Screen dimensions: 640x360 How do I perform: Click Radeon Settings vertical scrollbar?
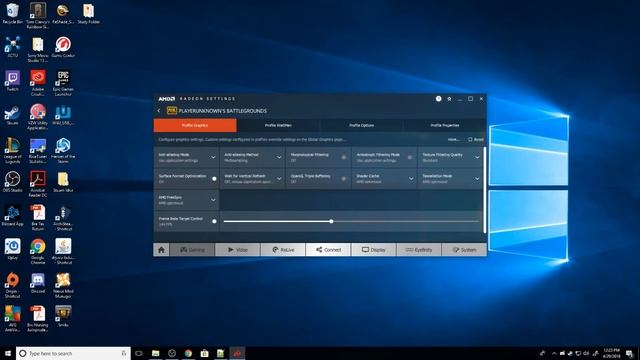484,190
